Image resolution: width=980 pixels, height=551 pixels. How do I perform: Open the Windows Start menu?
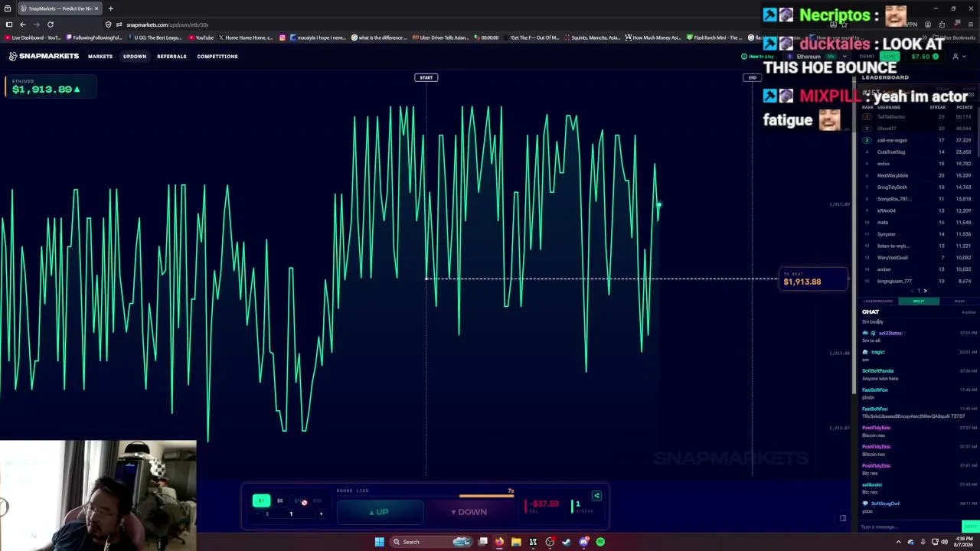coord(379,542)
